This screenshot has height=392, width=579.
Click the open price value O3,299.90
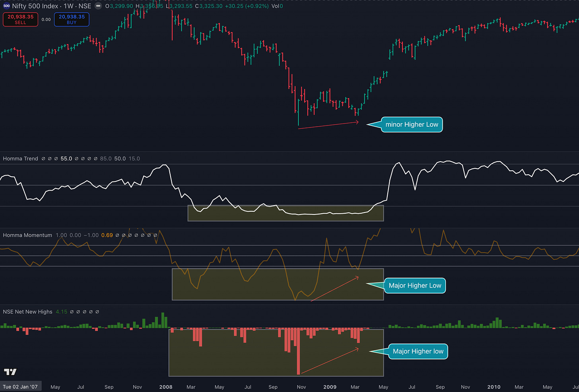coord(119,6)
